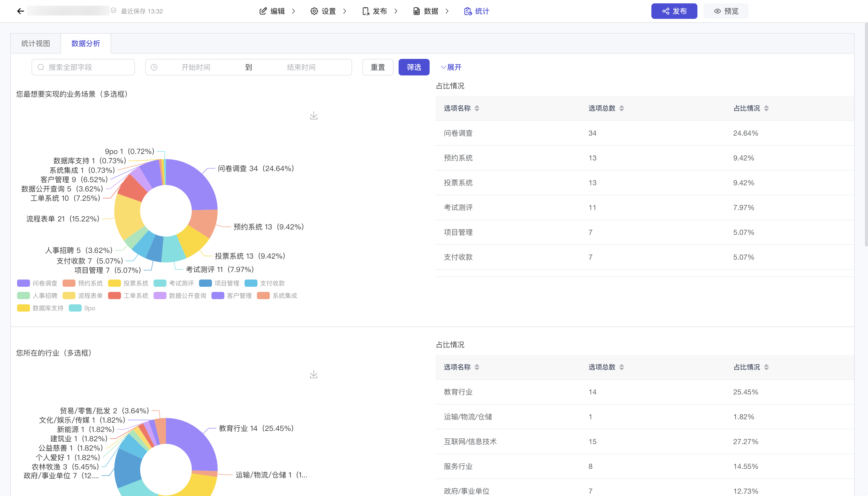This screenshot has width=868, height=496.
Task: Click the clock icon in date range
Action: [x=154, y=67]
